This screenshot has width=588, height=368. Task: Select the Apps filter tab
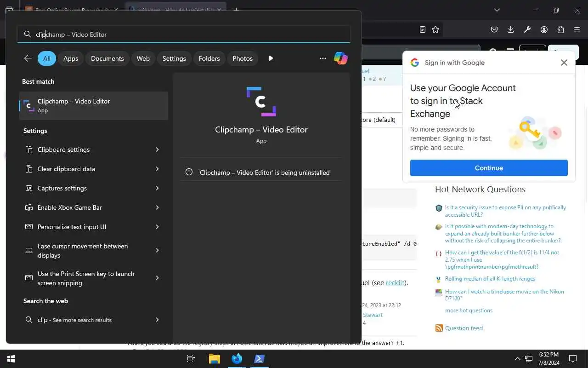point(71,58)
